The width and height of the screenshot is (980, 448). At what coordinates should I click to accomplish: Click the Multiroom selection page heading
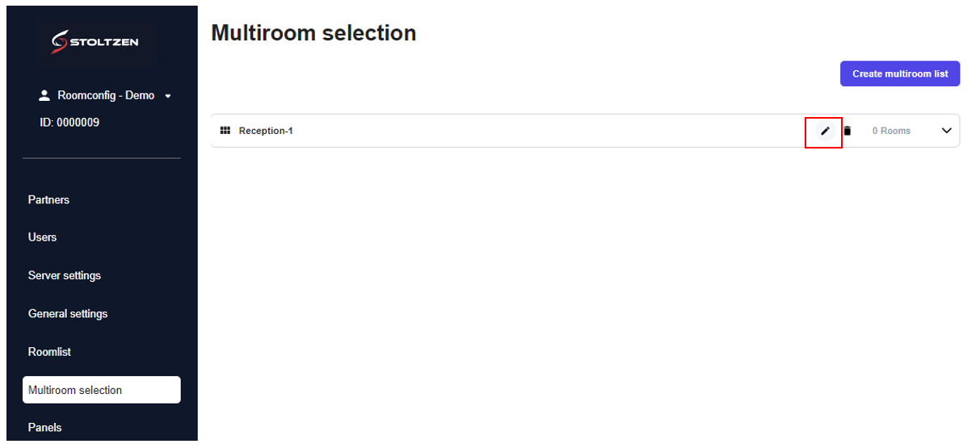pyautogui.click(x=313, y=33)
